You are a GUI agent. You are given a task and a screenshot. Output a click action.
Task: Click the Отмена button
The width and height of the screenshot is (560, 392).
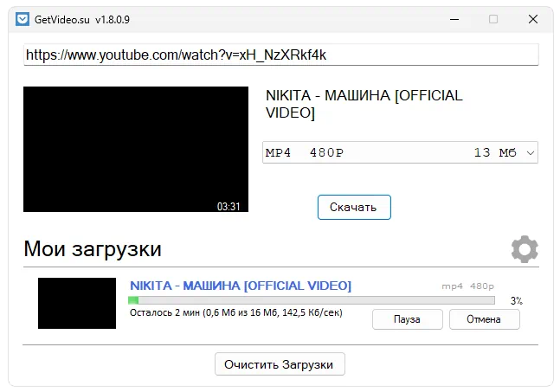[x=485, y=319]
